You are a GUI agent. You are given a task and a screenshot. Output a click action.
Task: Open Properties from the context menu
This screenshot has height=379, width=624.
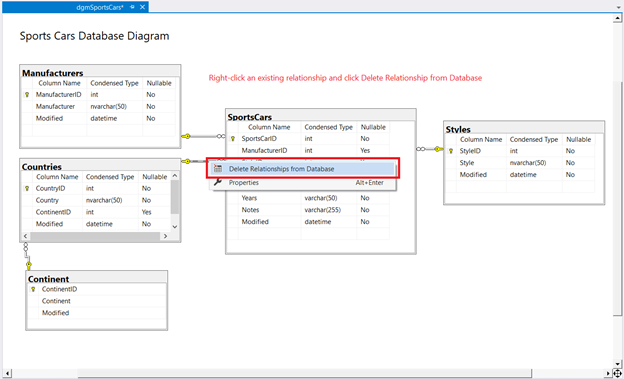303,183
